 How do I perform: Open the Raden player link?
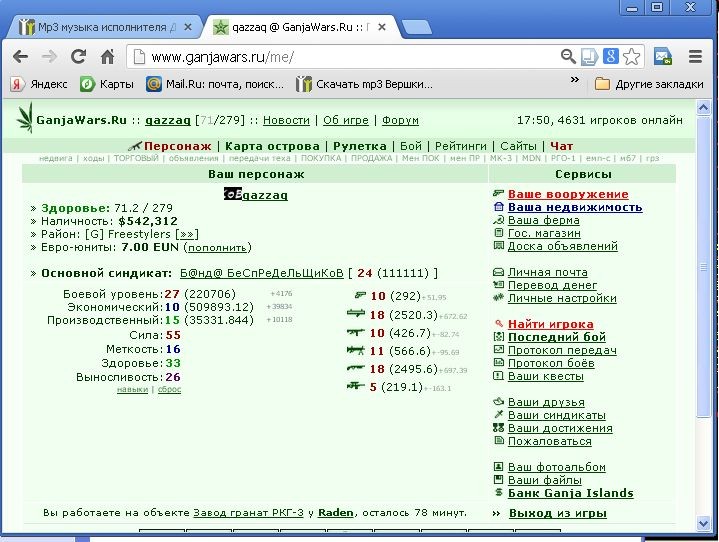click(336, 513)
